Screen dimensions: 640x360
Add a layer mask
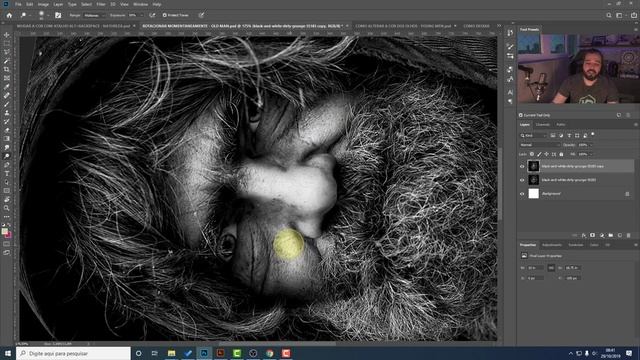593,236
